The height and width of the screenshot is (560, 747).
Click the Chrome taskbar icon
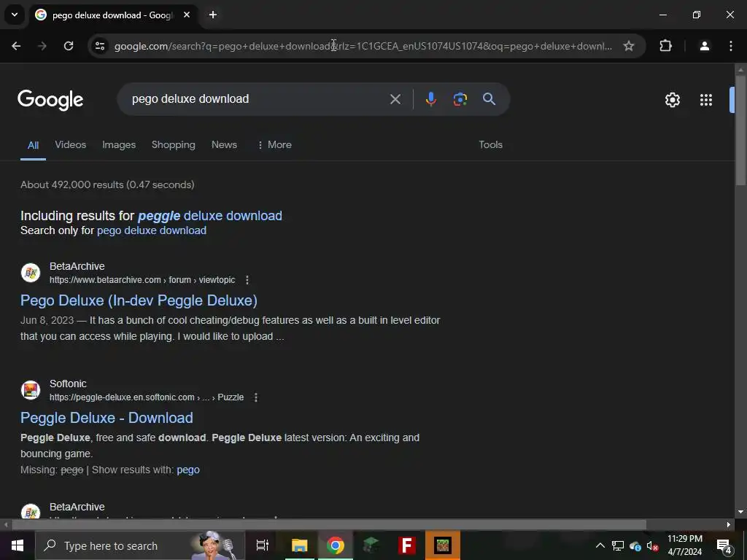[x=336, y=545]
